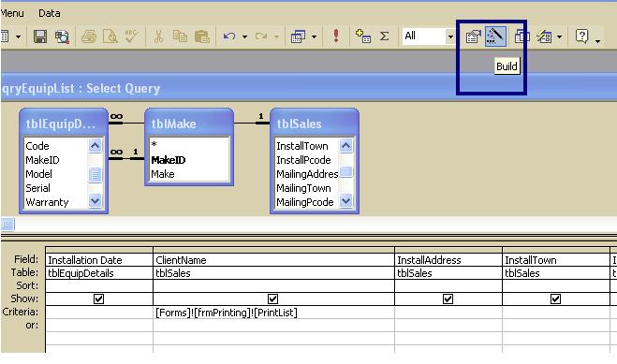Select the asterisk field in tblMake
617x364 pixels.
tap(154, 144)
